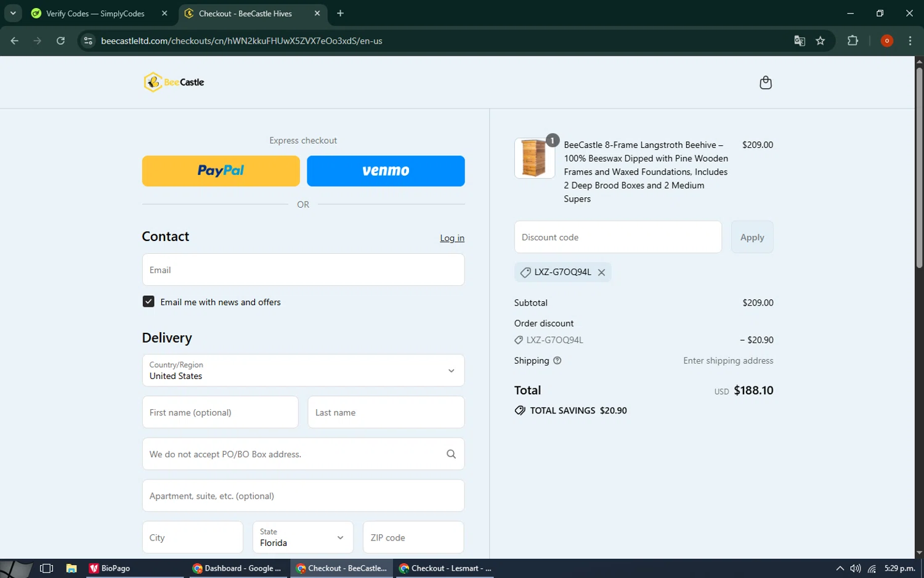This screenshot has height=578, width=924.
Task: Open the Chrome profile avatar
Action: [886, 41]
